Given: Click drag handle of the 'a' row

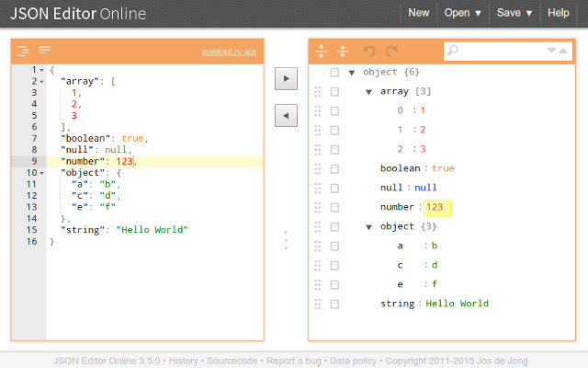Looking at the screenshot, I should 318,246.
